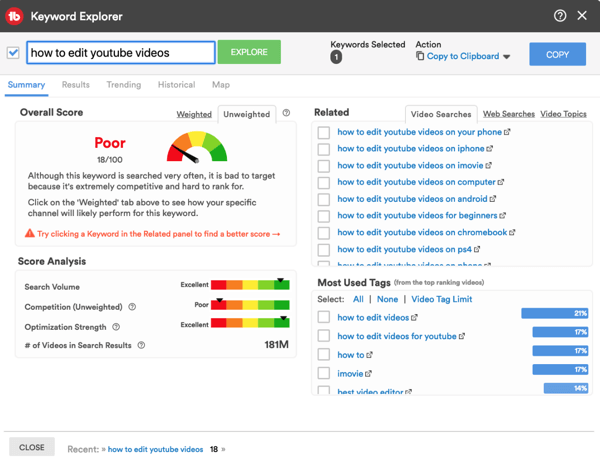
Task: Click the Competition (Unweighted) score bar
Action: pos(250,305)
